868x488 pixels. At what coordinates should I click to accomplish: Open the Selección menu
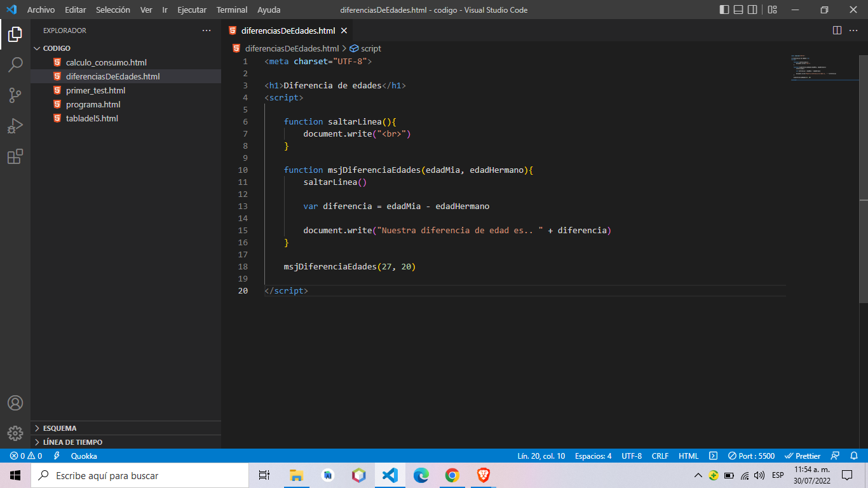113,10
